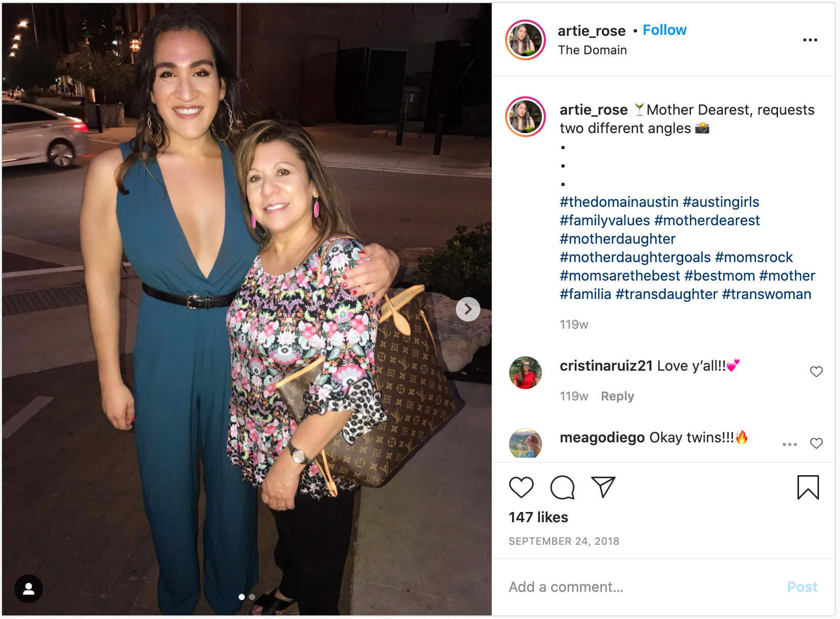This screenshot has height=619, width=840.
Task: Open The Domain location link
Action: pyautogui.click(x=592, y=50)
